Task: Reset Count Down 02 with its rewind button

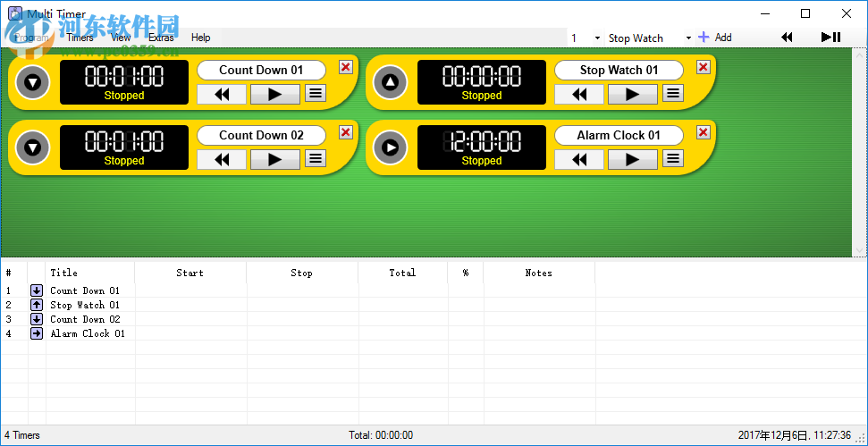Action: click(x=222, y=159)
